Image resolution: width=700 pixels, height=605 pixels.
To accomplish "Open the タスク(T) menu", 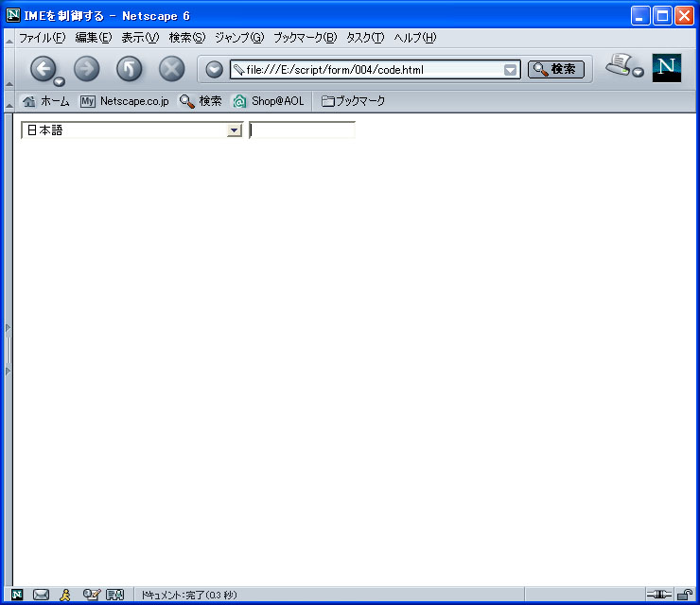I will pos(365,38).
